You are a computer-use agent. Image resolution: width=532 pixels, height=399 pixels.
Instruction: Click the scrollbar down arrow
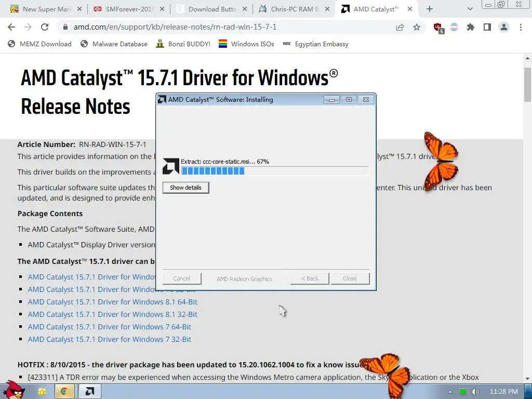528,378
